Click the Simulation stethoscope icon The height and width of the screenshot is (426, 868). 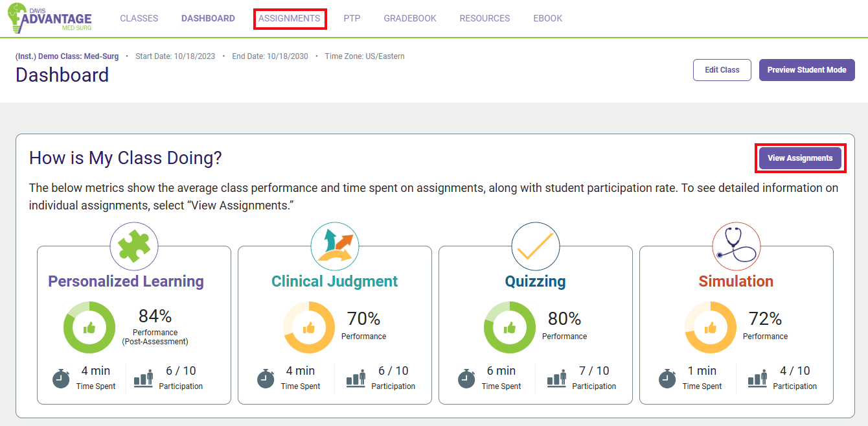(736, 246)
